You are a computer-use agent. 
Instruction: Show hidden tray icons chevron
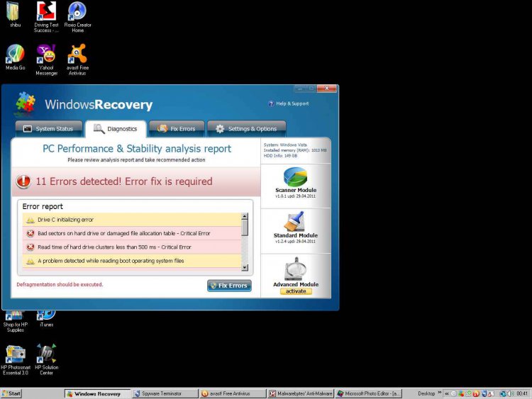point(447,393)
